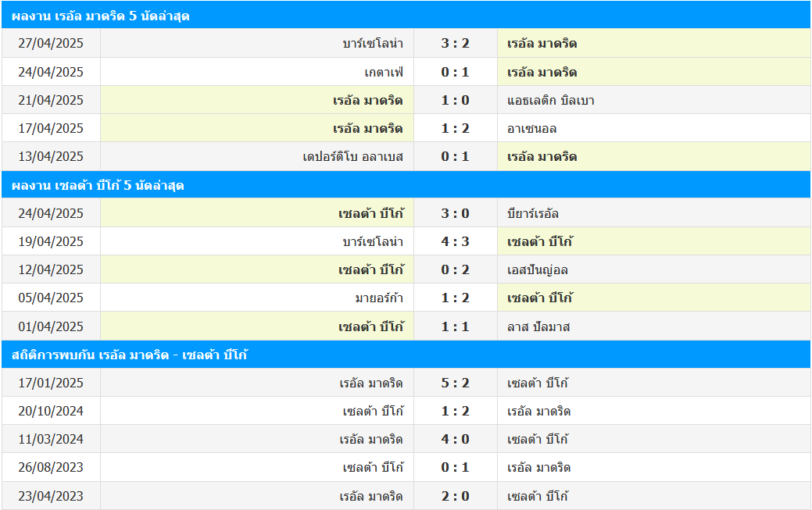Select เอสปันญ่อล opponent name

pyautogui.click(x=538, y=269)
